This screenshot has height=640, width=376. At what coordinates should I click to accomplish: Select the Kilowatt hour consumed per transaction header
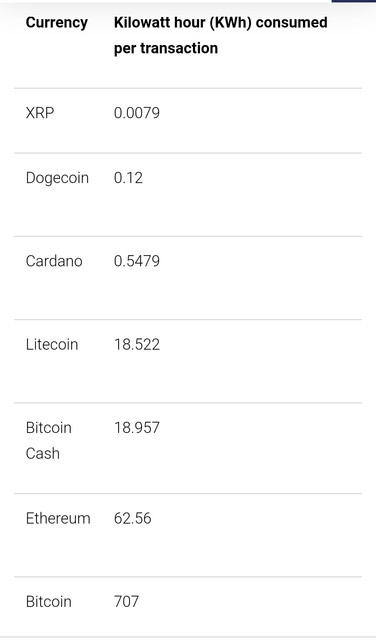220,35
